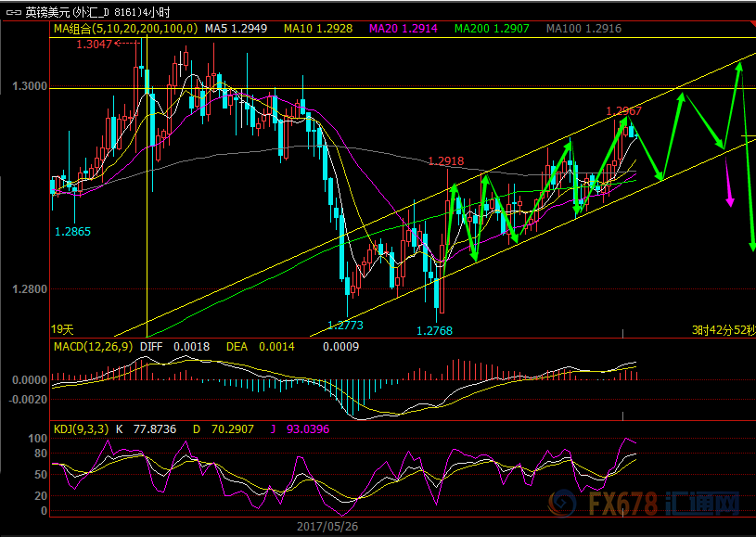This screenshot has height=537, width=756.
Task: Select the MA组合(5,10,20,200,100,0) indicator label
Action: coord(125,29)
